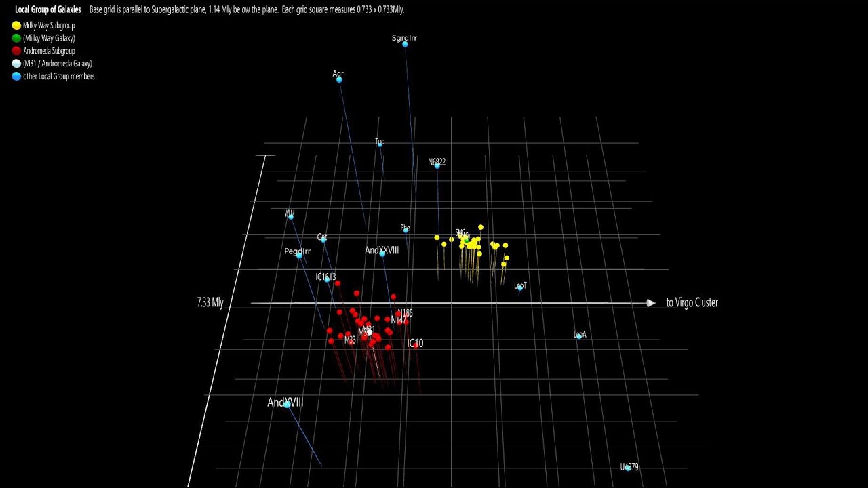Select the white M31 Andromeda Galaxy point
This screenshot has height=488, width=868.
pos(370,332)
